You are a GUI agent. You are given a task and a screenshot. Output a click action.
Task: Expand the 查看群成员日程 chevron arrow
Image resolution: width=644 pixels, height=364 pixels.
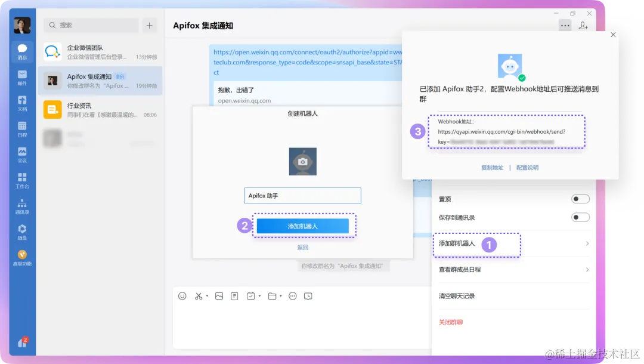pyautogui.click(x=587, y=270)
